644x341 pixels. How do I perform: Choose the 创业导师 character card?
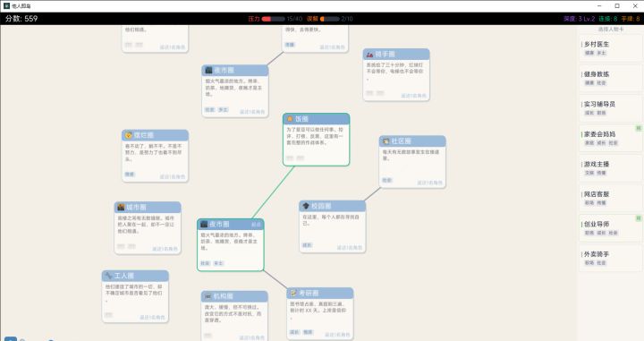point(610,228)
